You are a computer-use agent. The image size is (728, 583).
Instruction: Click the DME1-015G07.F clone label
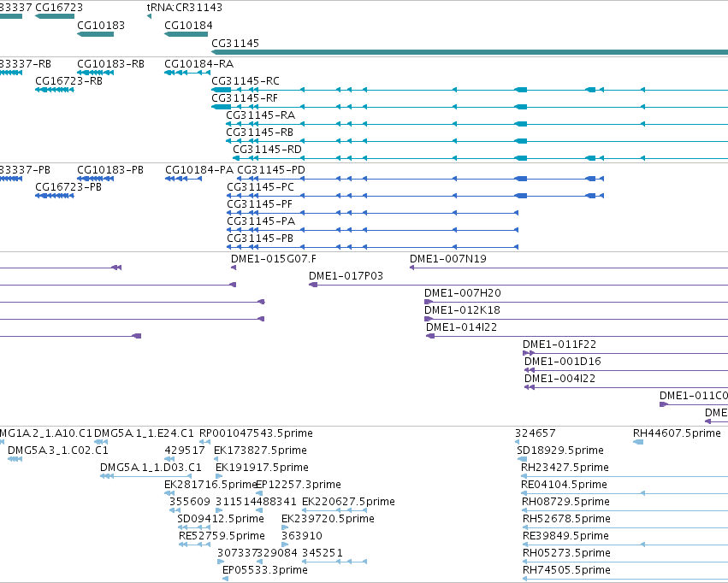[274, 259]
